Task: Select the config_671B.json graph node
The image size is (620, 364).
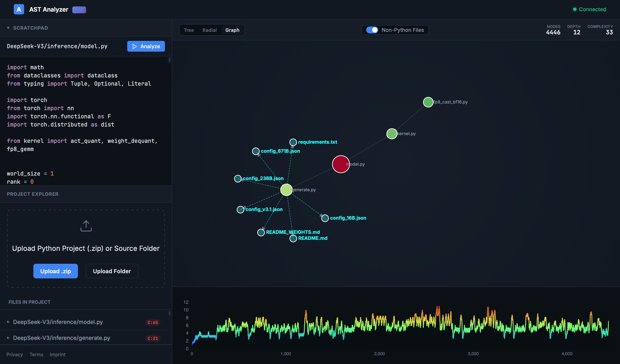Action: coord(256,151)
